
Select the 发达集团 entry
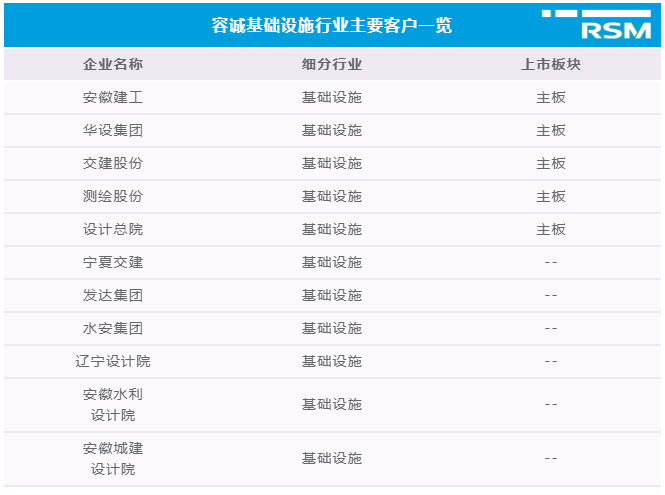point(113,295)
